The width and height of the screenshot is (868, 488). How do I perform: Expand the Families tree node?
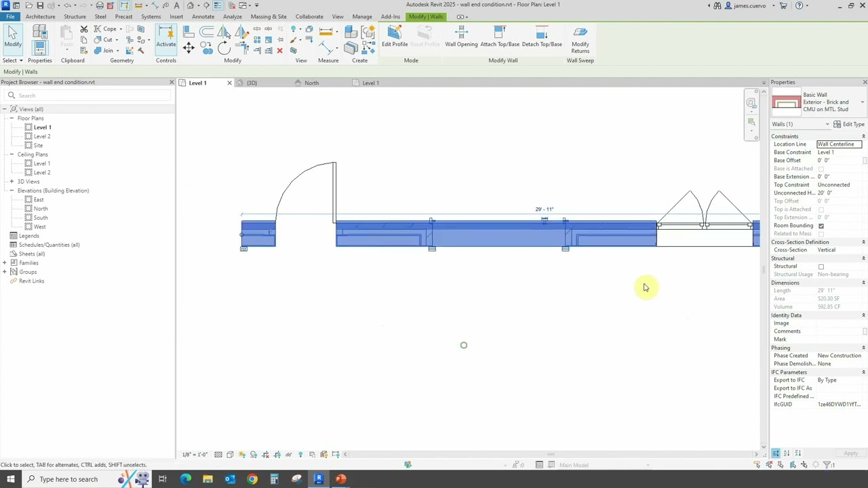[5, 263]
